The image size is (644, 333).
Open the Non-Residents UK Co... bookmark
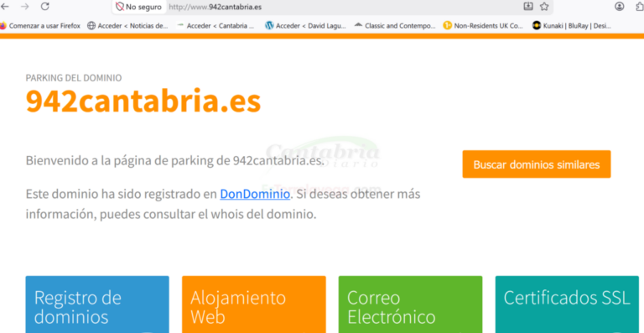pos(483,25)
